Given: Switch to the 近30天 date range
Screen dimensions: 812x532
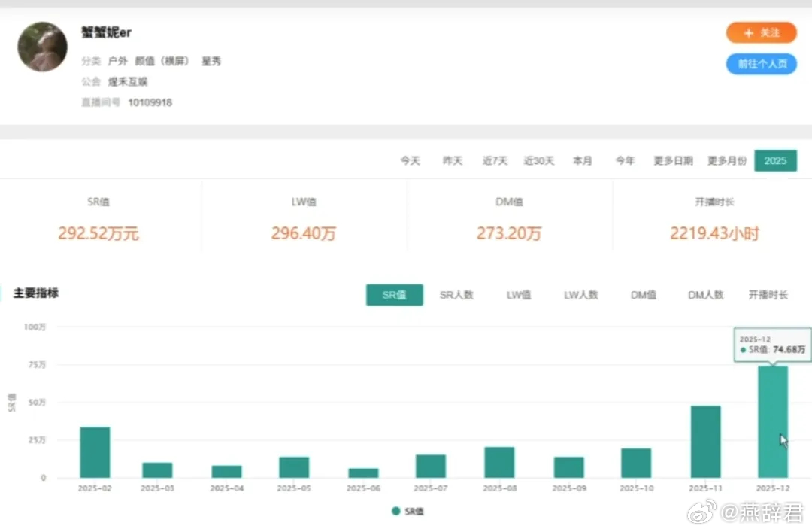Looking at the screenshot, I should [x=538, y=160].
